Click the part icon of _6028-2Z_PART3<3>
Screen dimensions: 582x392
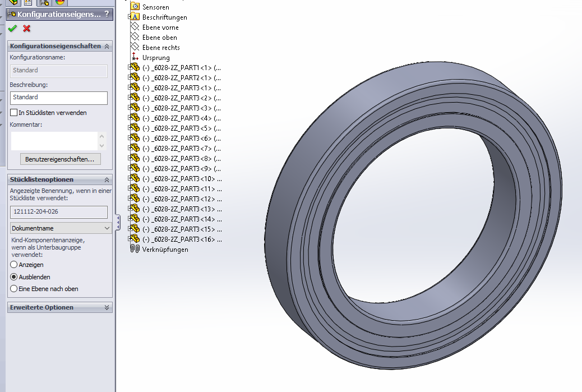[x=135, y=108]
